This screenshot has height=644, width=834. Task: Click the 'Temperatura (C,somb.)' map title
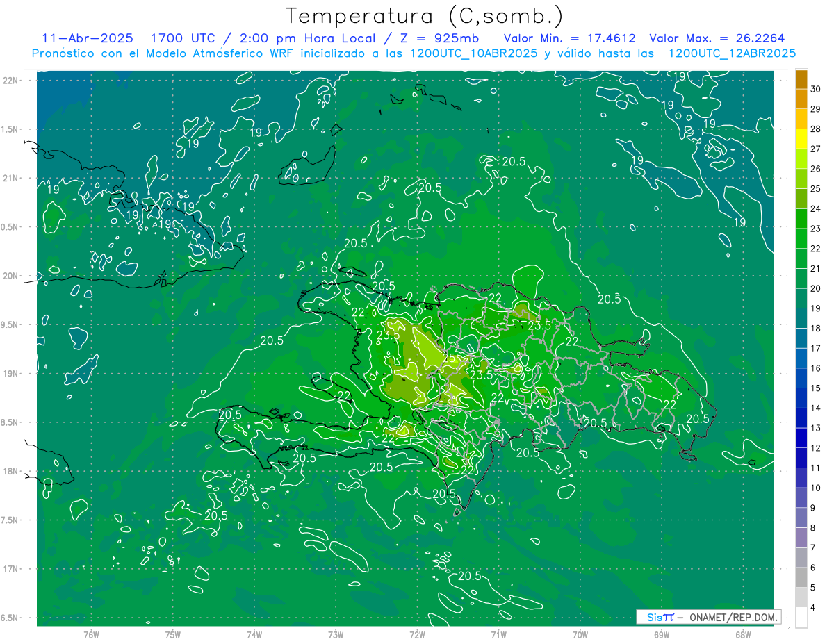pyautogui.click(x=425, y=16)
